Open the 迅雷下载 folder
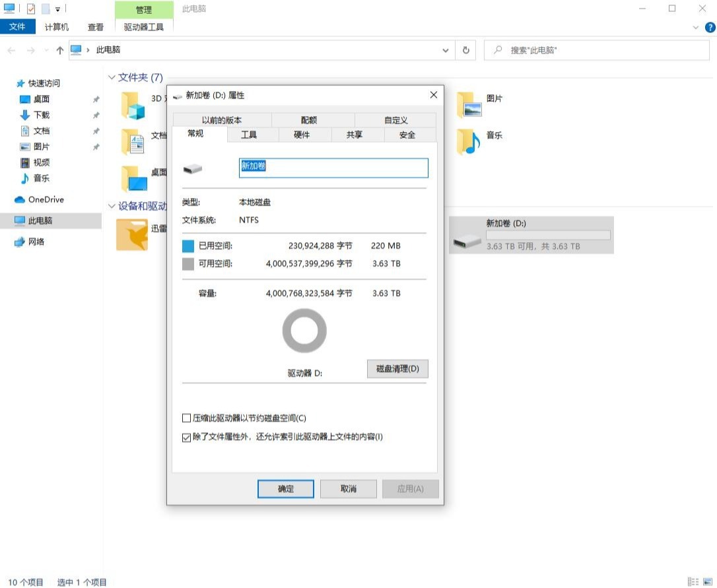717x588 pixels. (132, 234)
